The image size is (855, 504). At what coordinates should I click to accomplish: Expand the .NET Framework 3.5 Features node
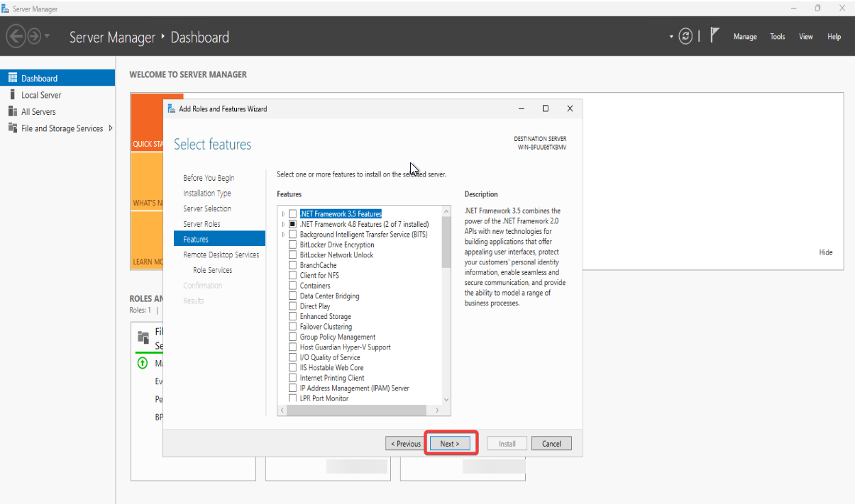tap(284, 214)
